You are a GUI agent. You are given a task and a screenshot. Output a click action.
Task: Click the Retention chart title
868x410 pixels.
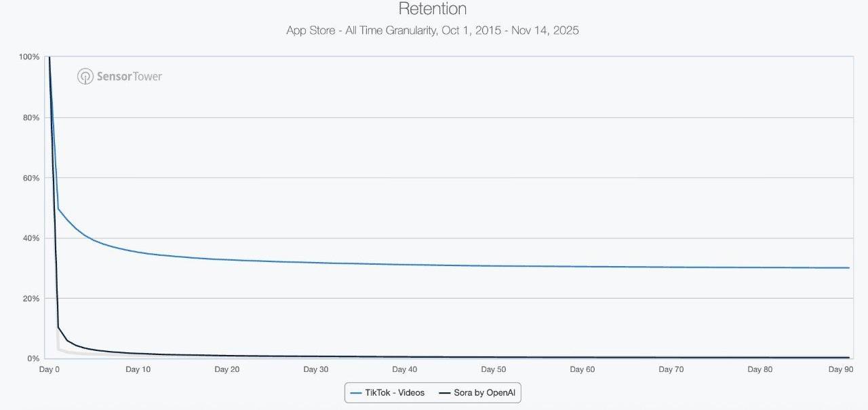point(432,10)
